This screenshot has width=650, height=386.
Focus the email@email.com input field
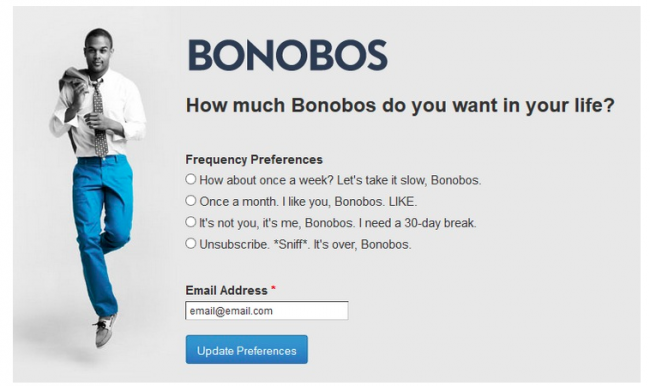click(x=267, y=311)
